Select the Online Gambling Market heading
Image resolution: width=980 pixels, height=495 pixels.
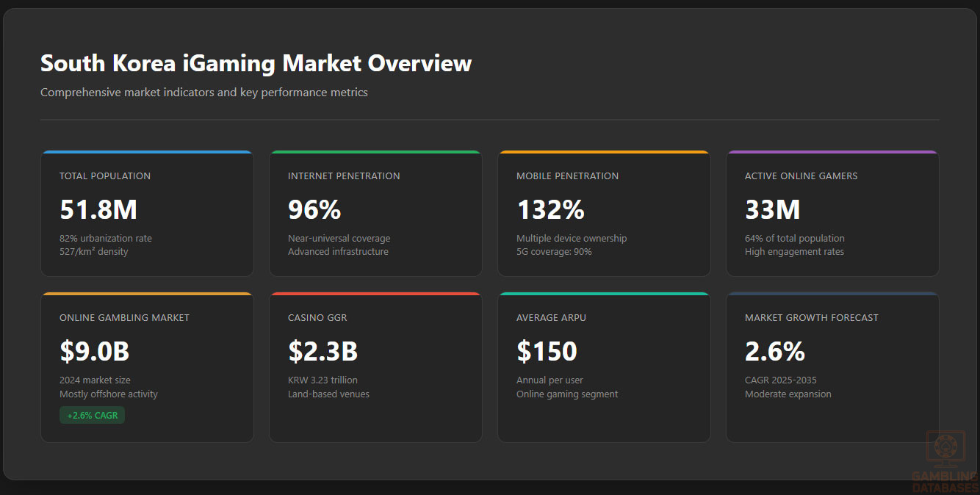pos(124,318)
